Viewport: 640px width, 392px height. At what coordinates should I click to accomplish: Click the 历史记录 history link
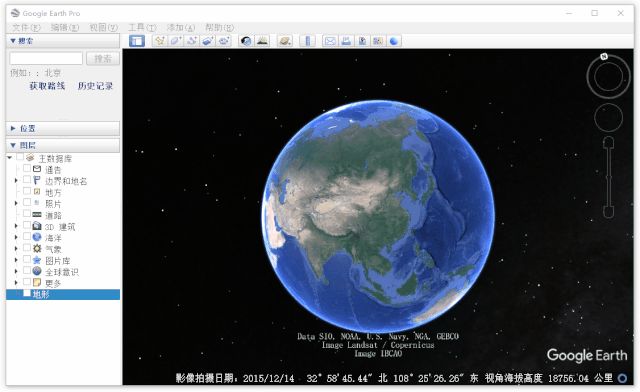(95, 86)
